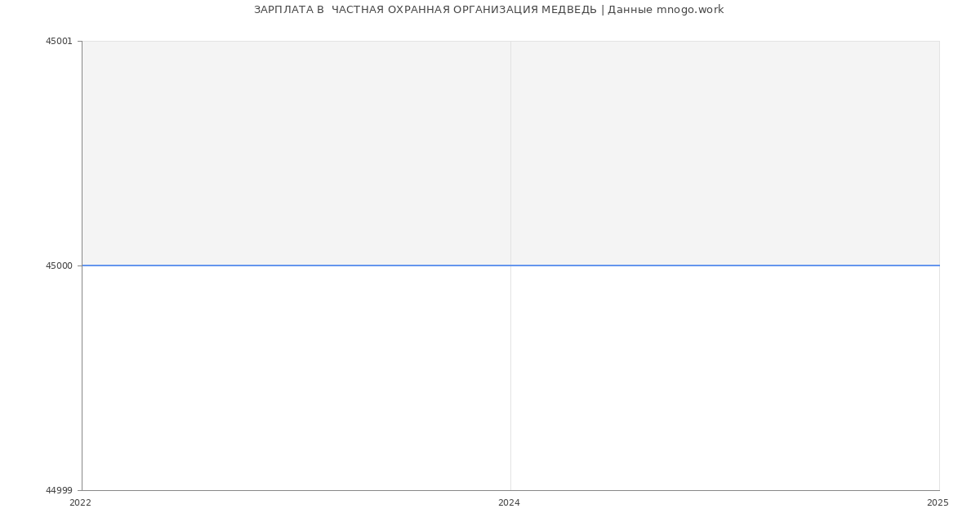Click where the blue line crosses the 2024 gridline

coord(510,265)
